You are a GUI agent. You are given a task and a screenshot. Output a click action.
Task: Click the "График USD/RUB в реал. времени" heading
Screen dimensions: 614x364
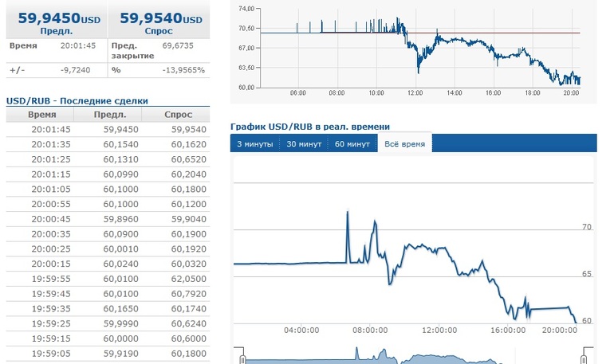310,127
